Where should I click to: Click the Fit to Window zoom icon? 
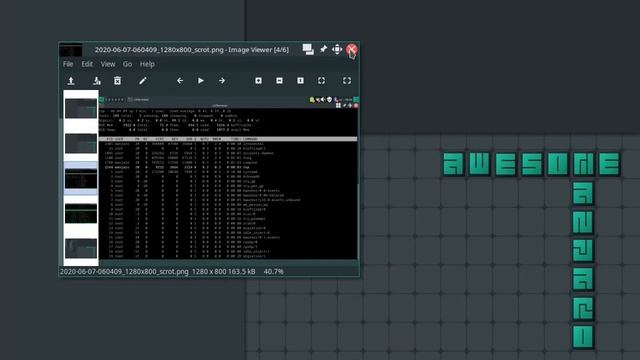point(322,81)
